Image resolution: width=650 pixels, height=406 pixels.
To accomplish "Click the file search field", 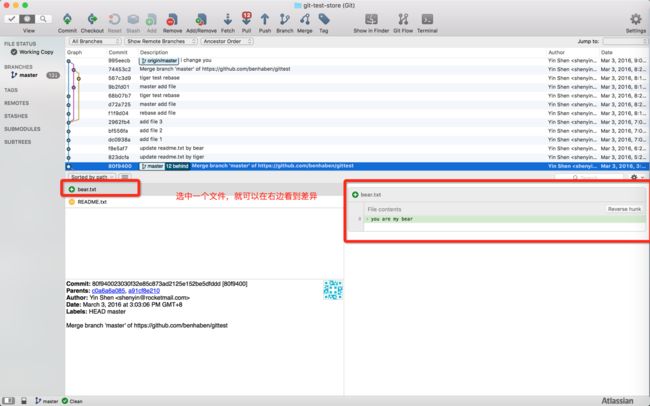I will [589, 177].
